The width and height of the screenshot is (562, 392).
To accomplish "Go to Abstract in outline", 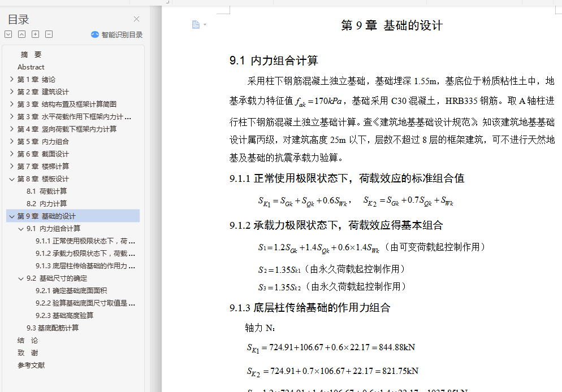I will (31, 67).
